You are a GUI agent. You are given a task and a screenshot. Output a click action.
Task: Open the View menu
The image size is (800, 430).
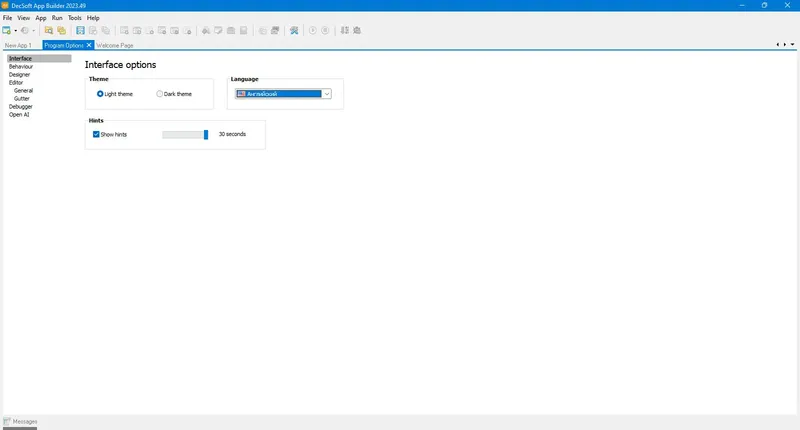point(23,18)
